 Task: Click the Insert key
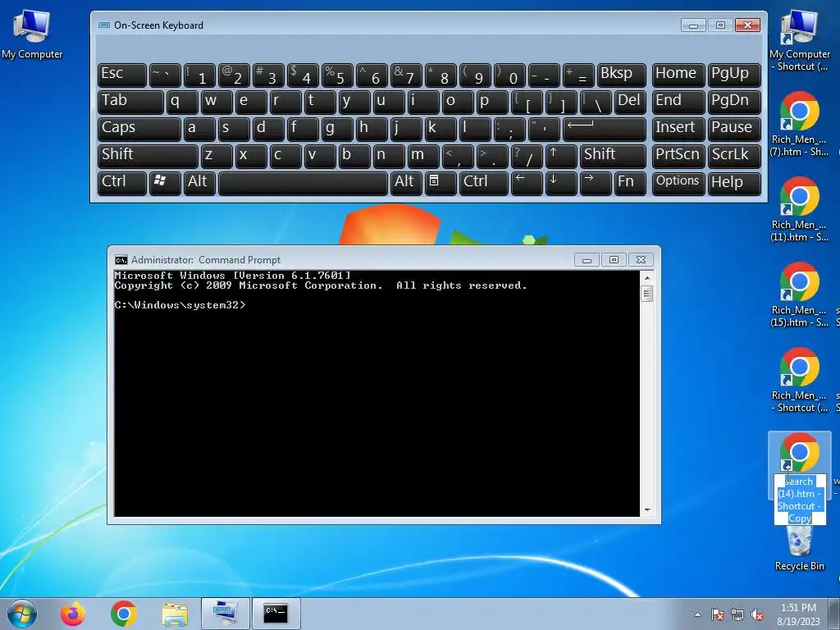pyautogui.click(x=678, y=129)
